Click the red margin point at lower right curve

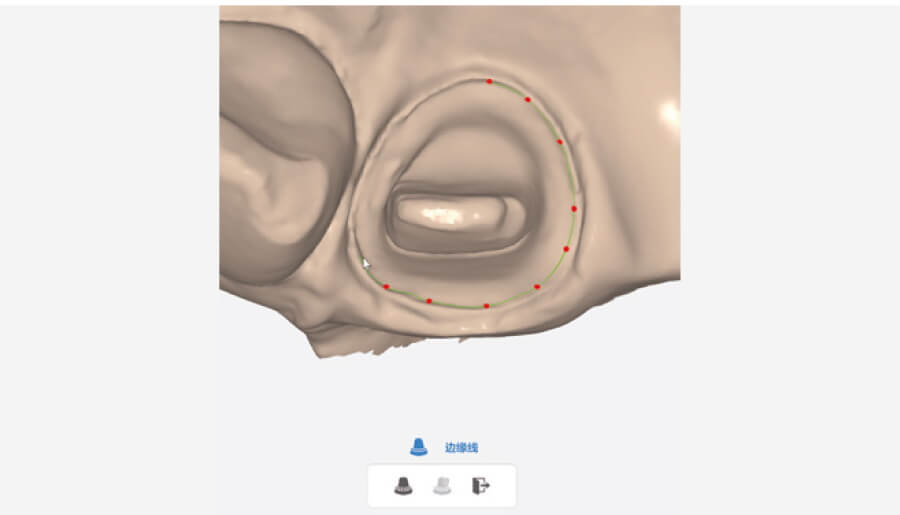[x=537, y=286]
